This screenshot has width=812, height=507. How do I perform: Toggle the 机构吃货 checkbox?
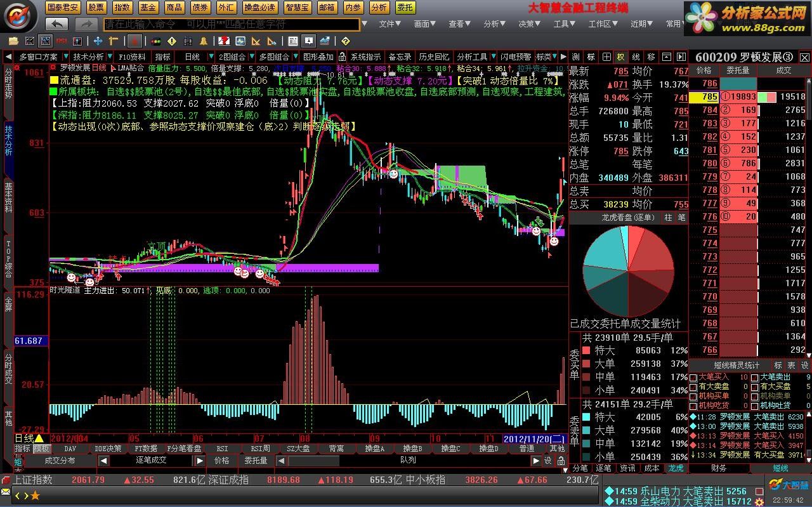click(x=693, y=405)
